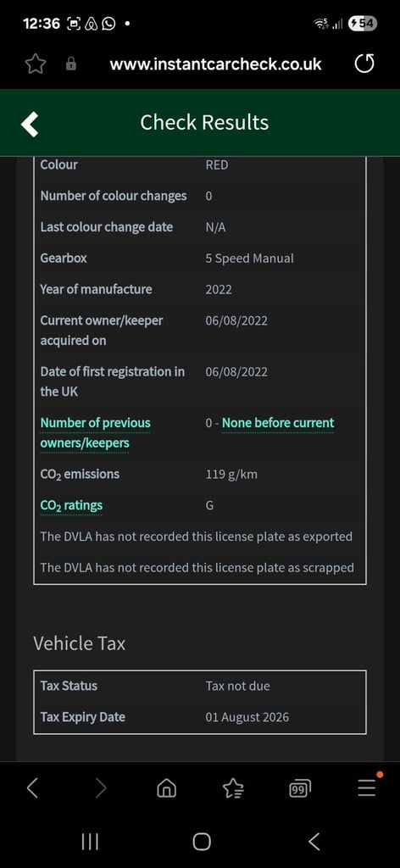Screen dimensions: 400x868
Task: Open the browser hamburger menu
Action: coord(367,786)
